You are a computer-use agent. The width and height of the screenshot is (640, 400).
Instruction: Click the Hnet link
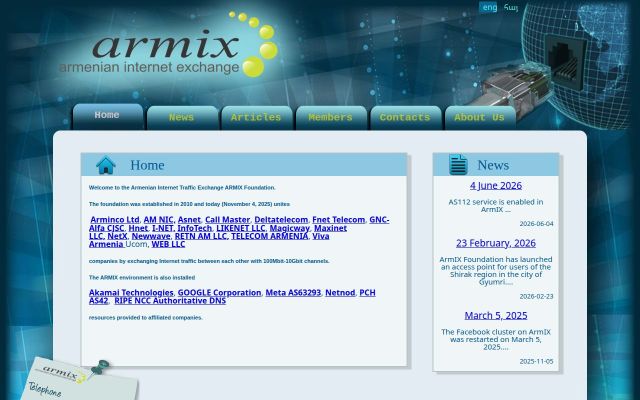(x=138, y=228)
